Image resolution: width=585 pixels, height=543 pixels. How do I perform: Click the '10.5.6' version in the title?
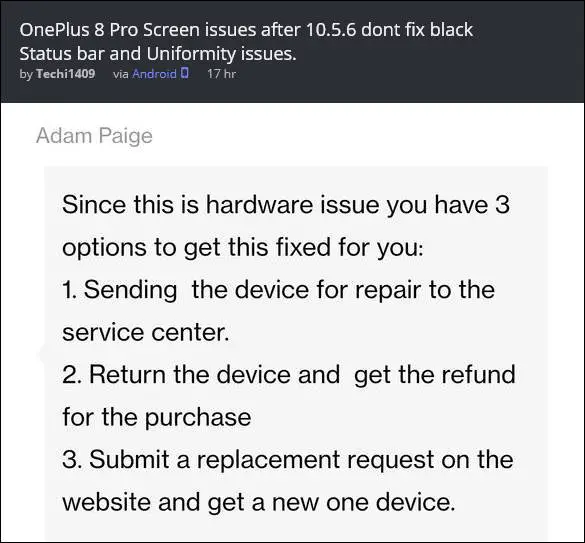tap(331, 30)
